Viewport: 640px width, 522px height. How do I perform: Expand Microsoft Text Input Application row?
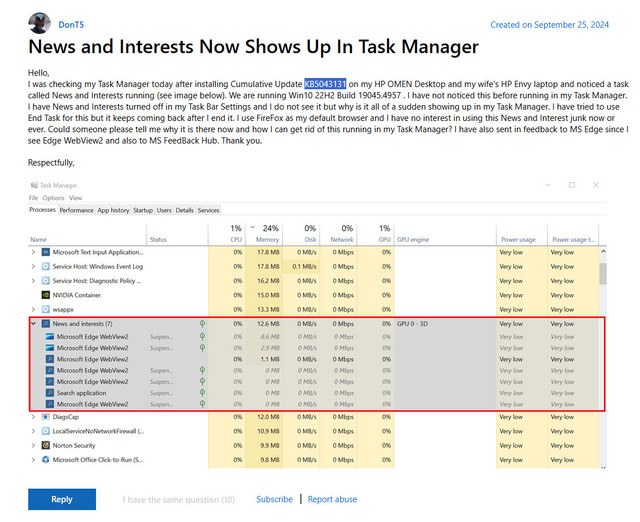(33, 252)
